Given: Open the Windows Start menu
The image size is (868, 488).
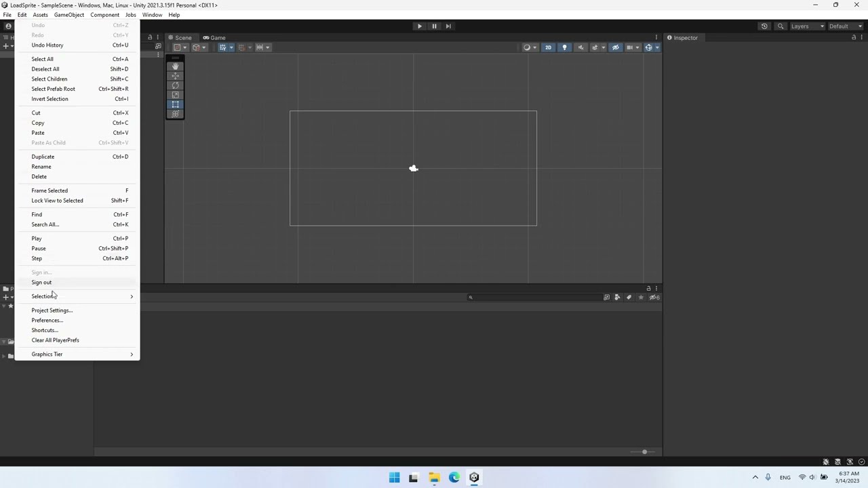Looking at the screenshot, I should tap(394, 478).
